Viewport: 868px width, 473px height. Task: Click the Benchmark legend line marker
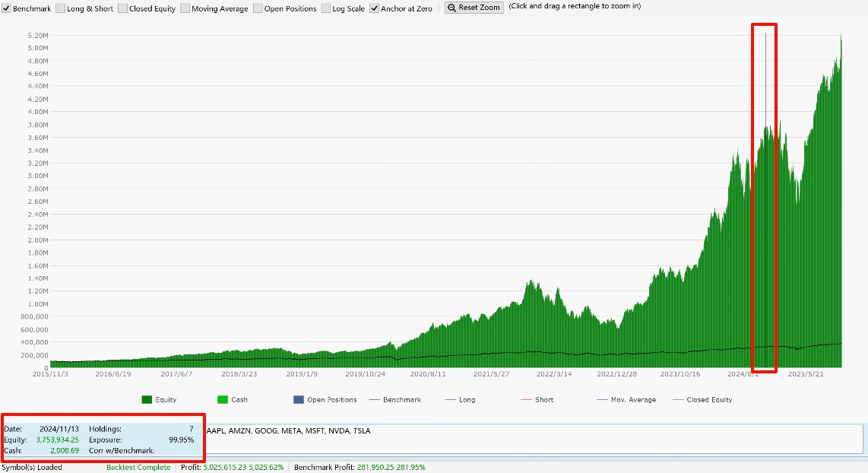point(373,400)
